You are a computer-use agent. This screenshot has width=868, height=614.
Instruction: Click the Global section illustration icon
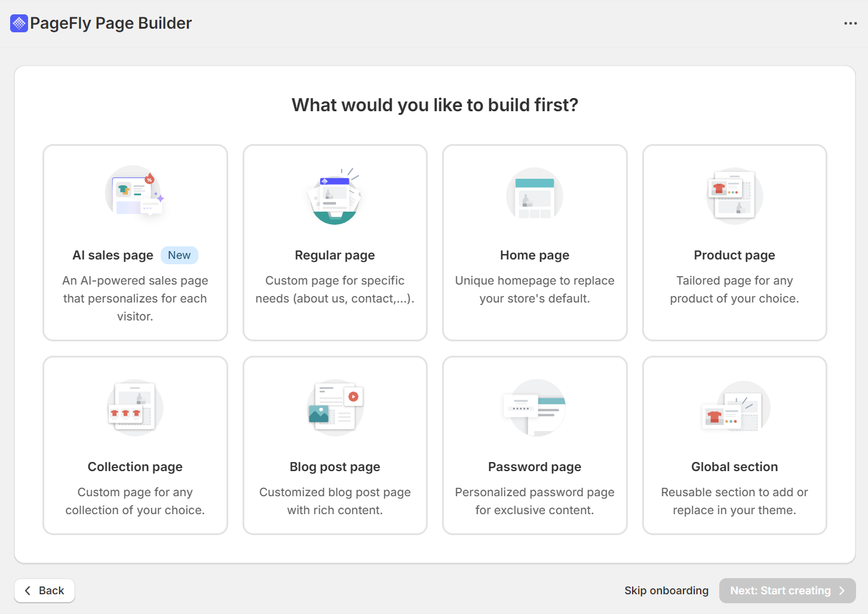click(734, 407)
